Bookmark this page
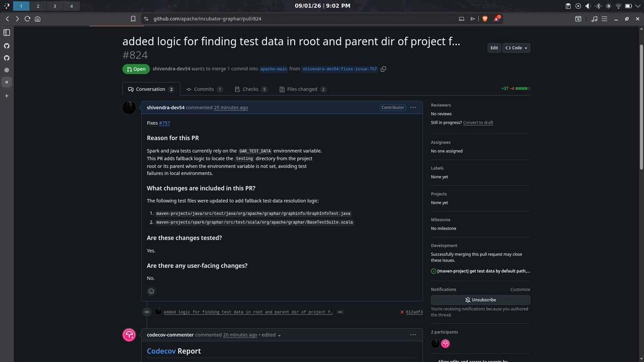The image size is (644, 362). (133, 18)
